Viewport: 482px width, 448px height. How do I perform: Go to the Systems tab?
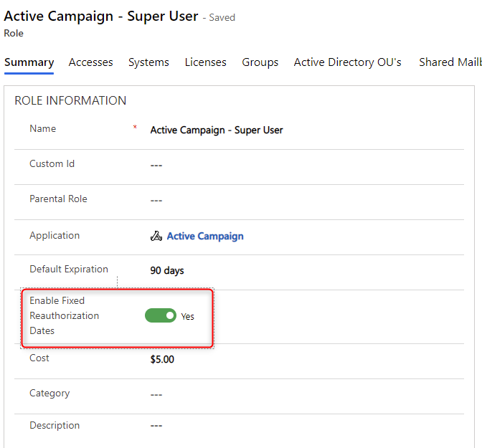point(148,62)
